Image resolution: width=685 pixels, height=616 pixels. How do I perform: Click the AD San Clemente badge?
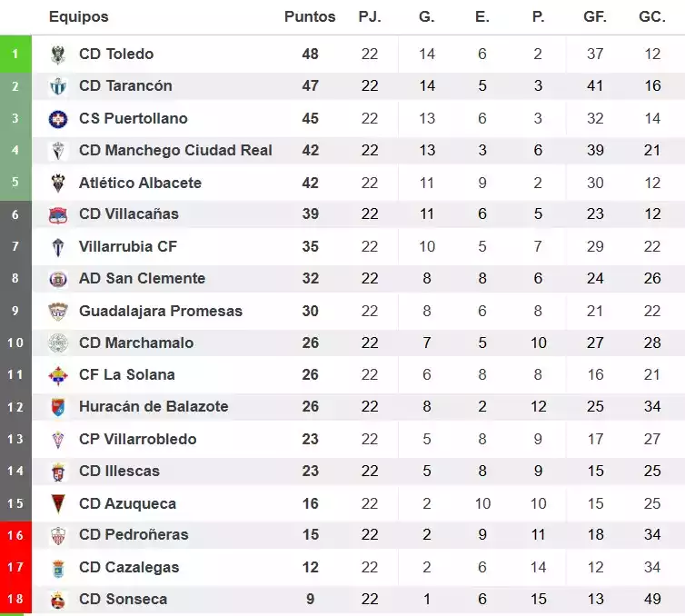pos(58,279)
